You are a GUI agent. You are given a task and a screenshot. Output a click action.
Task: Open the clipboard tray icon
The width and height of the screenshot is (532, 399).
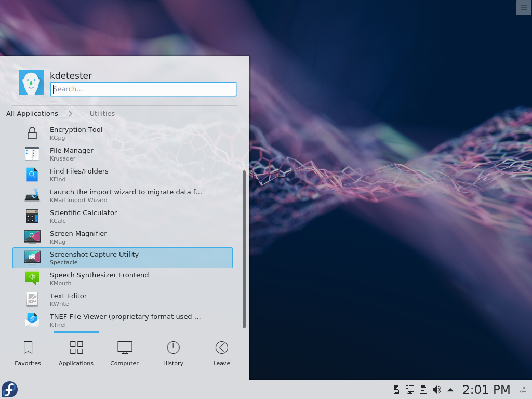423,390
